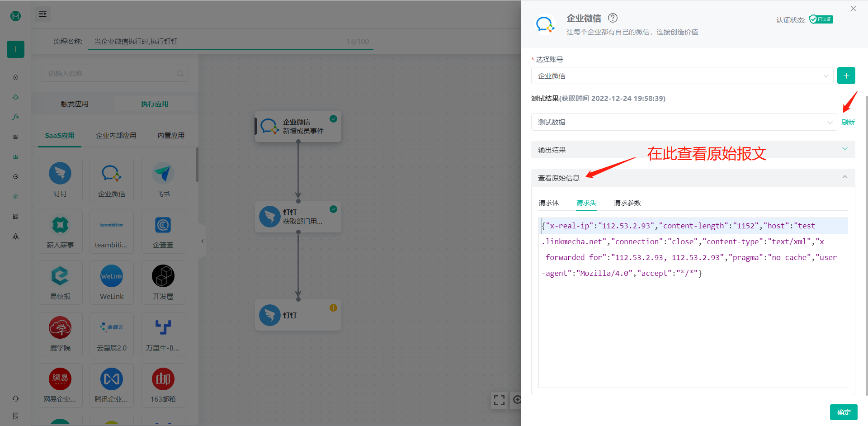The height and width of the screenshot is (426, 868).
Task: Switch to 请求参数 tab
Action: [x=627, y=203]
